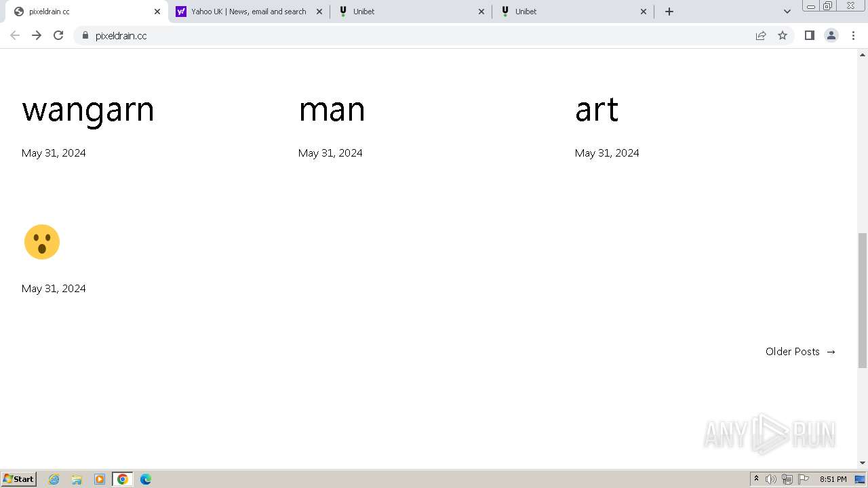Open the clock showing 8:51 PM
This screenshot has width=868, height=488.
click(x=833, y=479)
